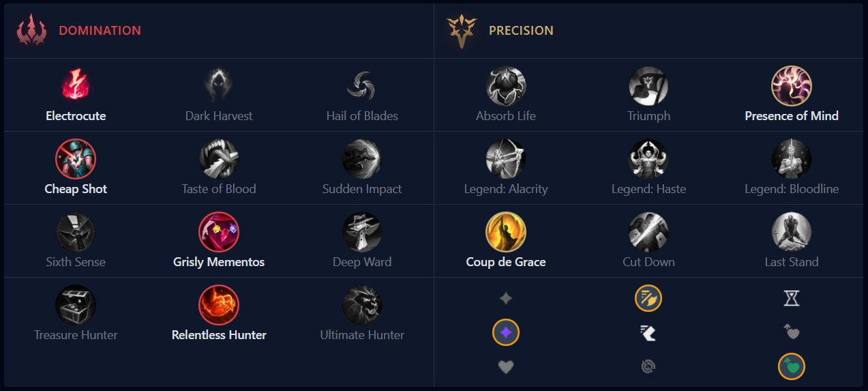Select the Ultimate Hunter rune icon
868x391 pixels.
[x=362, y=304]
